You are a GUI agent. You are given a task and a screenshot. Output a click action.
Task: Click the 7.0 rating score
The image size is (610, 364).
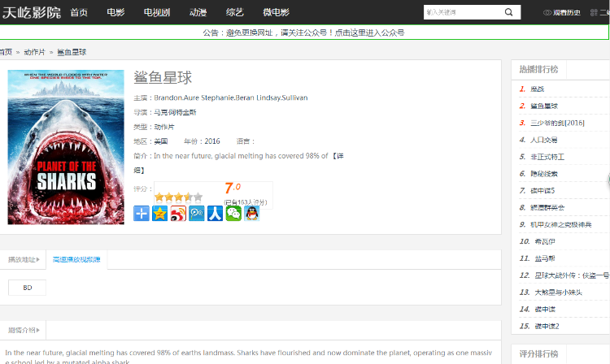(233, 188)
